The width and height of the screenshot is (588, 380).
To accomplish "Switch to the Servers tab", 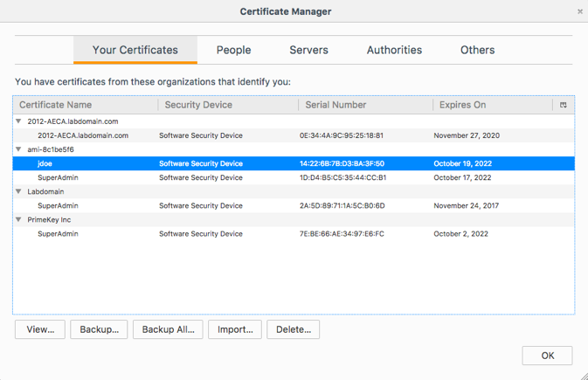I will coord(308,50).
